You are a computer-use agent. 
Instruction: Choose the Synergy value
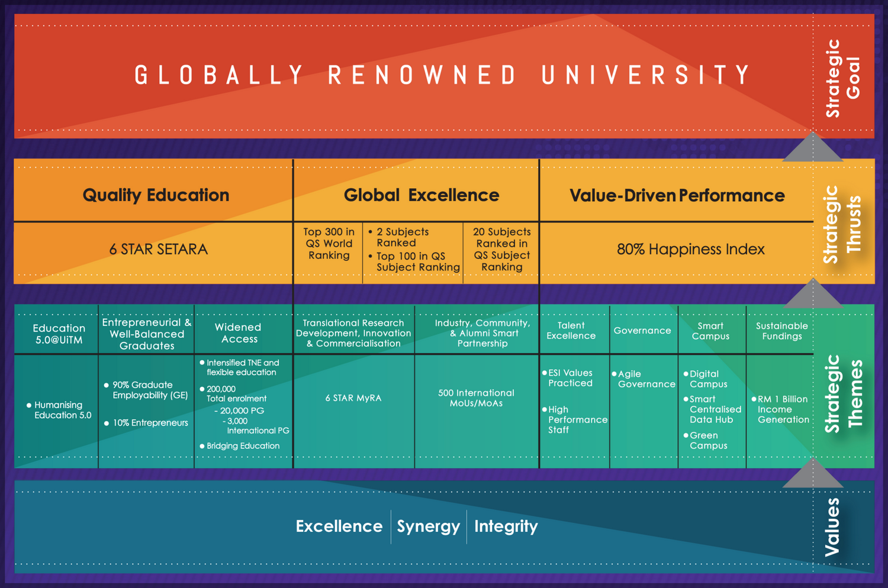[x=428, y=526]
